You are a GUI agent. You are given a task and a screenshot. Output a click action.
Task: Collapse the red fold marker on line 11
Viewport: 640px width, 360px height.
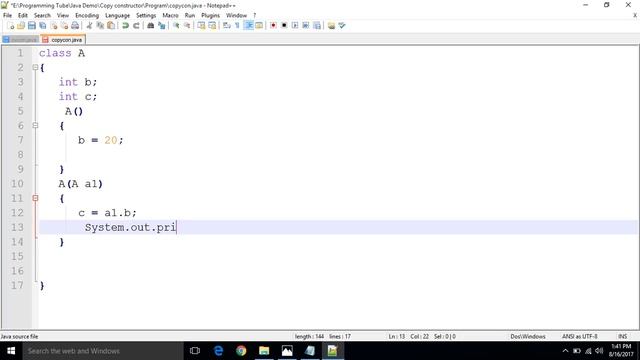tap(35, 198)
